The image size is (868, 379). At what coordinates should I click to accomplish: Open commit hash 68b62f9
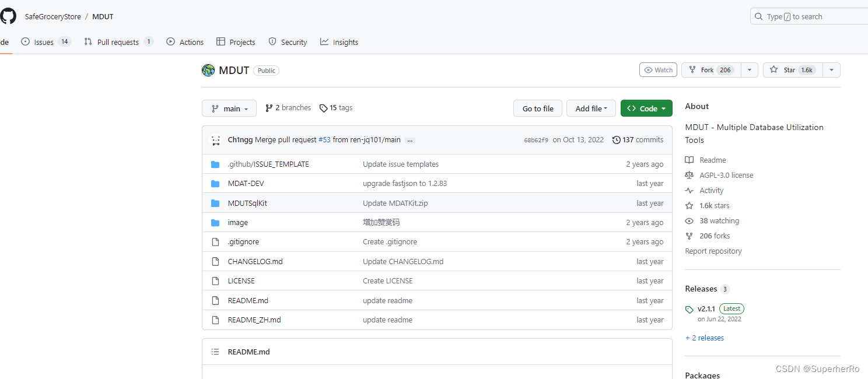pyautogui.click(x=536, y=140)
